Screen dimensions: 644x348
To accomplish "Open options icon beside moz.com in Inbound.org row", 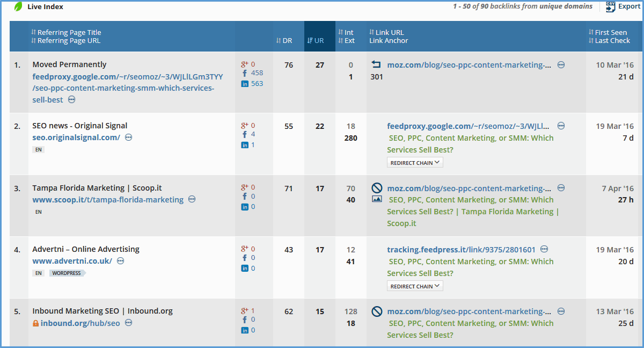I will (561, 311).
